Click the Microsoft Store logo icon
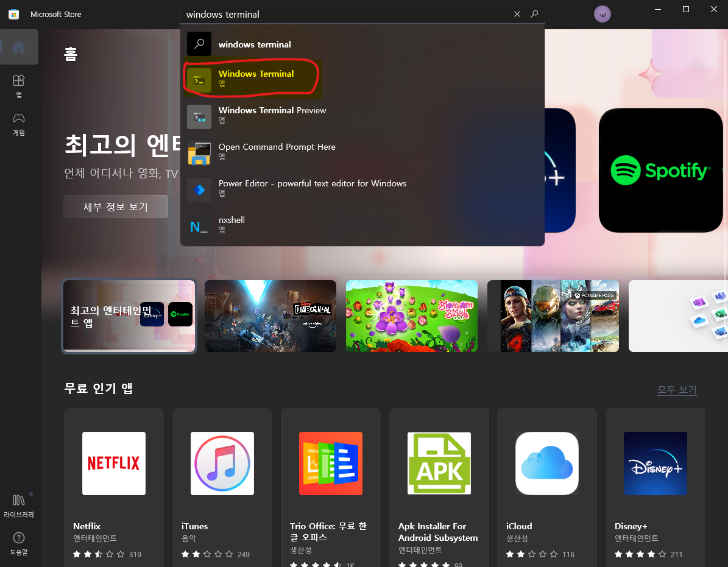Viewport: 728px width, 567px height. coord(14,15)
